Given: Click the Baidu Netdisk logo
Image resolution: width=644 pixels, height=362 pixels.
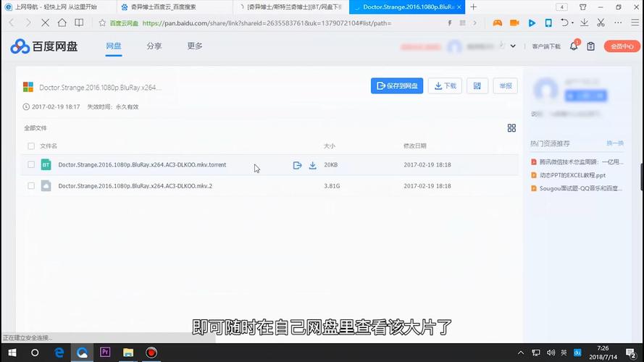Looking at the screenshot, I should (44, 46).
